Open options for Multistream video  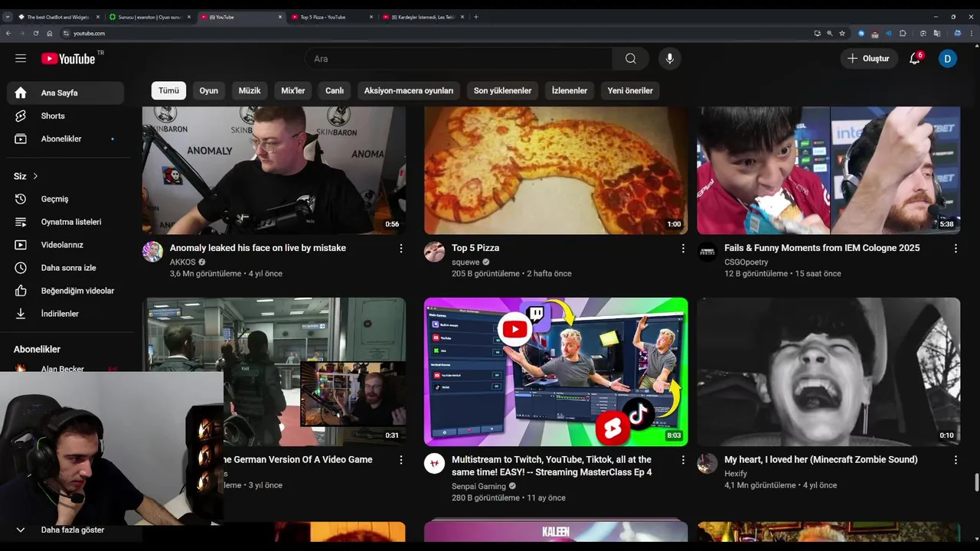[x=683, y=460]
